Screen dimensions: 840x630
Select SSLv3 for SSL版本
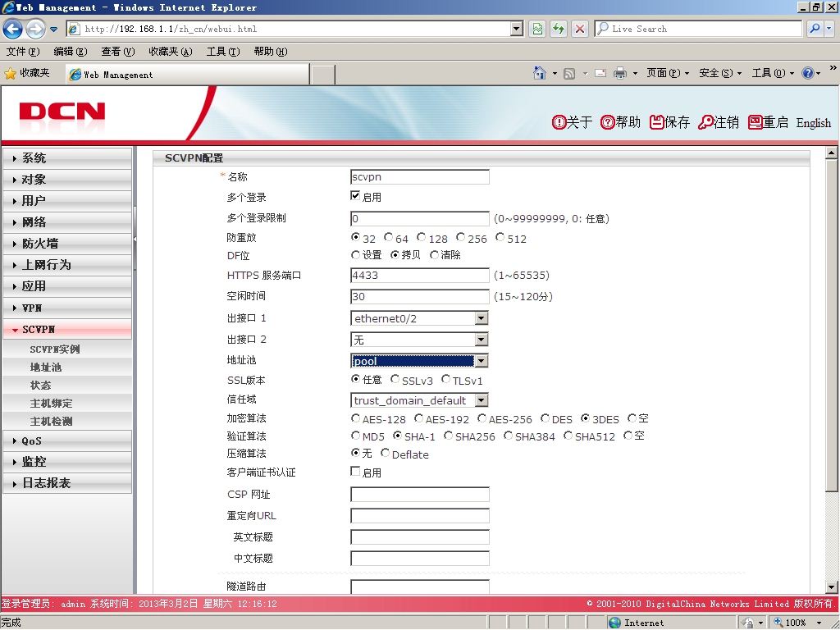click(395, 379)
